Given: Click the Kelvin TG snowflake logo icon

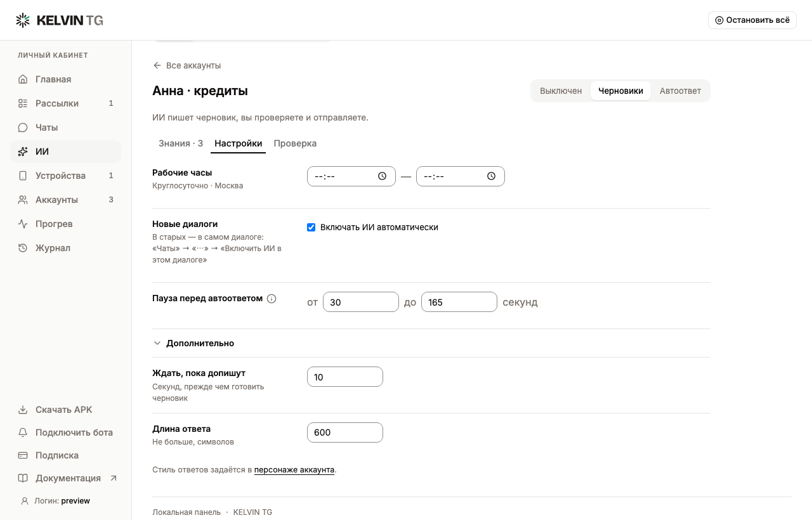Looking at the screenshot, I should [x=23, y=20].
